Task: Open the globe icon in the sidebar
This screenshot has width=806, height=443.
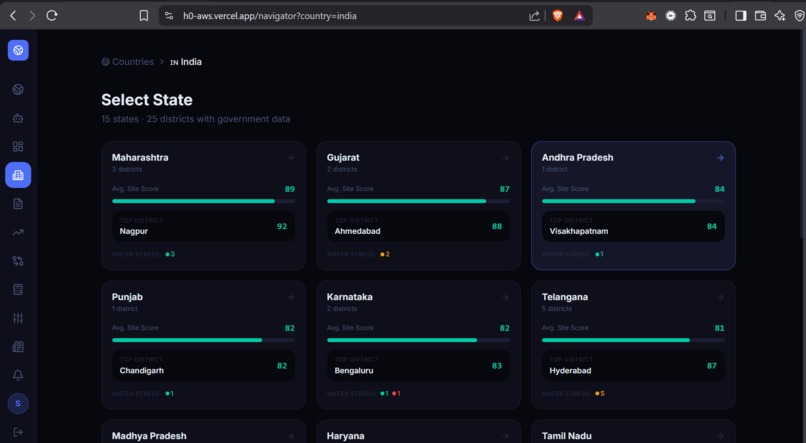Action: pos(18,89)
